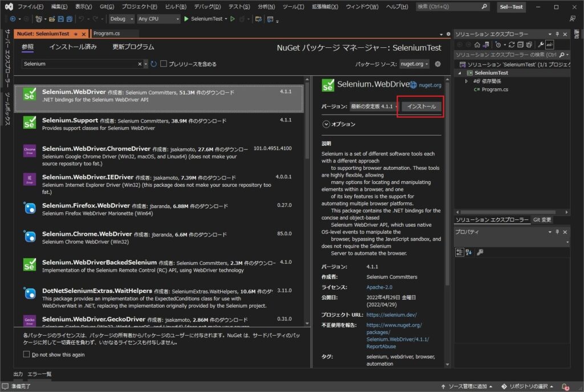This screenshot has width=584, height=392.
Task: Open the デバッグ(D) menu
Action: 208,7
